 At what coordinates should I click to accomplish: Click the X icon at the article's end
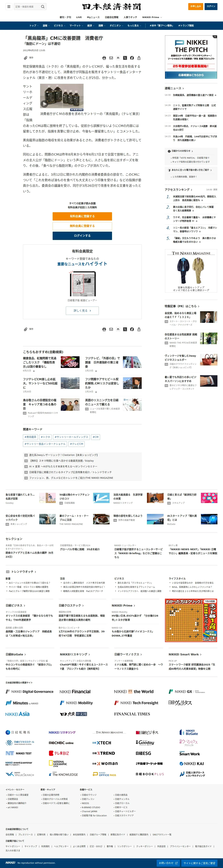[125, 329]
